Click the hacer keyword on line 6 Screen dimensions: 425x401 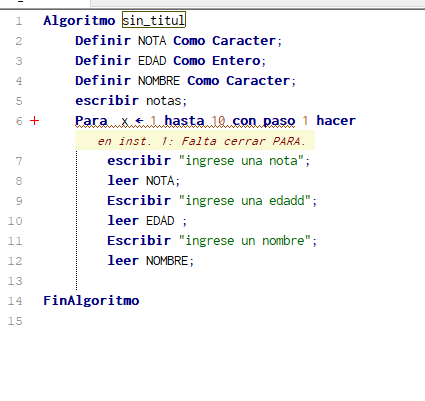(x=336, y=121)
